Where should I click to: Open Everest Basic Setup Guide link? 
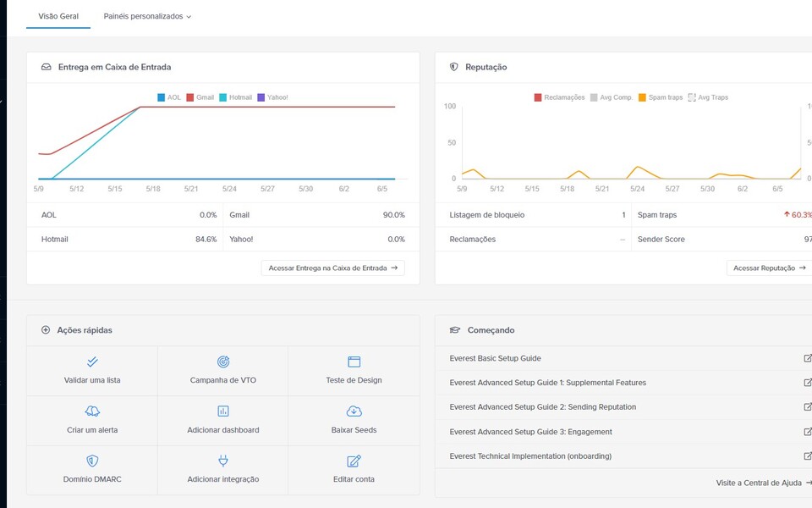point(495,358)
